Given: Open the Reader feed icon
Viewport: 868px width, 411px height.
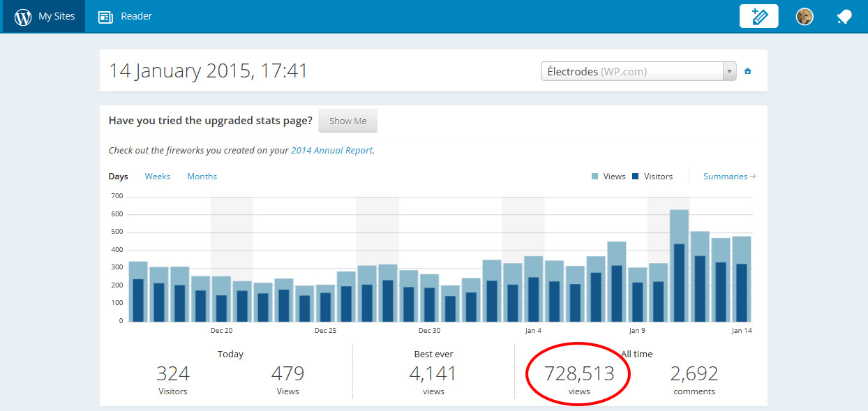Looking at the screenshot, I should coord(106,17).
